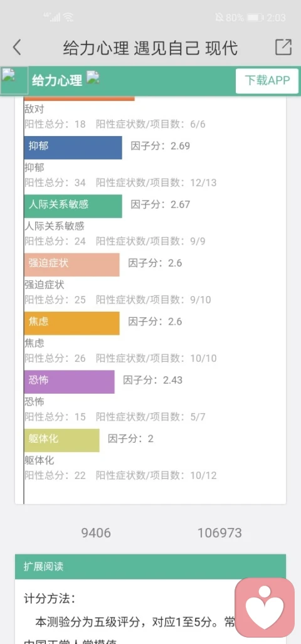Tap the broken image icon right of 给力心理
Image resolution: width=301 pixels, height=644 pixels.
tap(93, 77)
